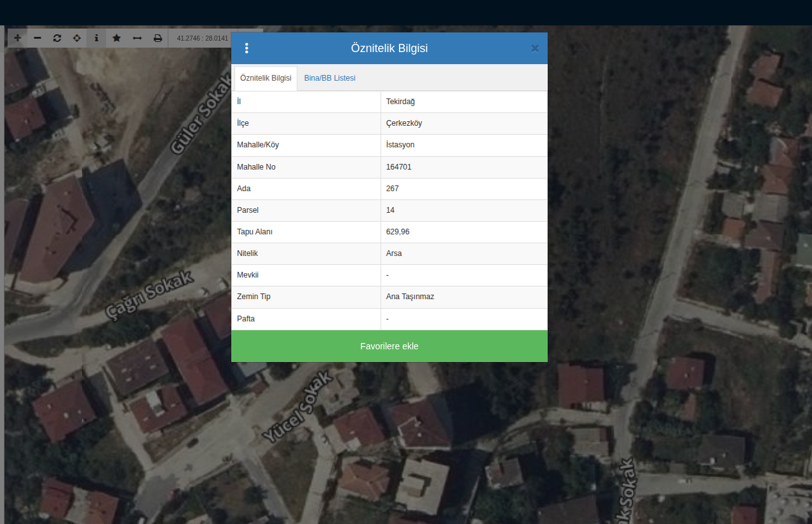Screen dimensions: 812x524
Task: Zoom in the map with the plus icon
Action: click(x=17, y=38)
